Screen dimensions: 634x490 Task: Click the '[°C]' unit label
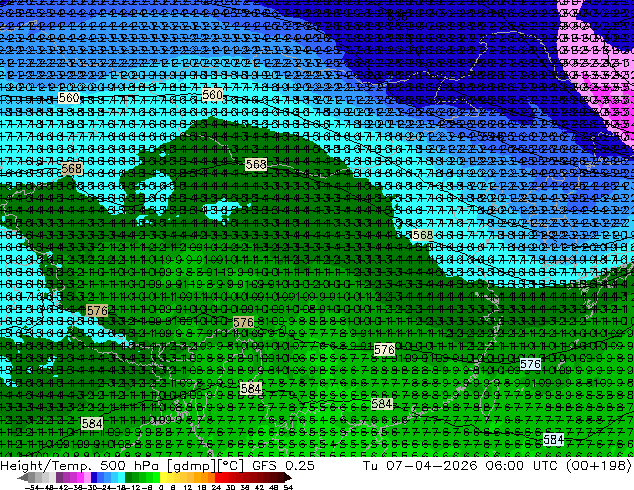pos(230,466)
